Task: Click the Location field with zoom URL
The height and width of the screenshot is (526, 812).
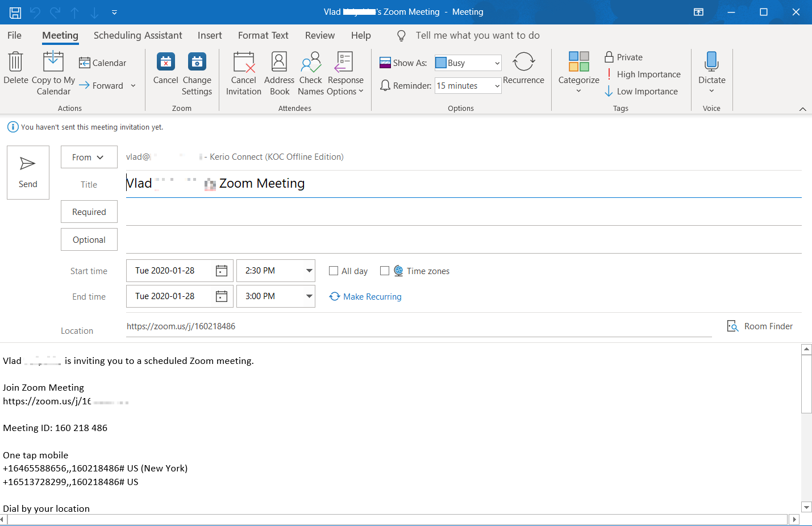Action: [x=419, y=326]
